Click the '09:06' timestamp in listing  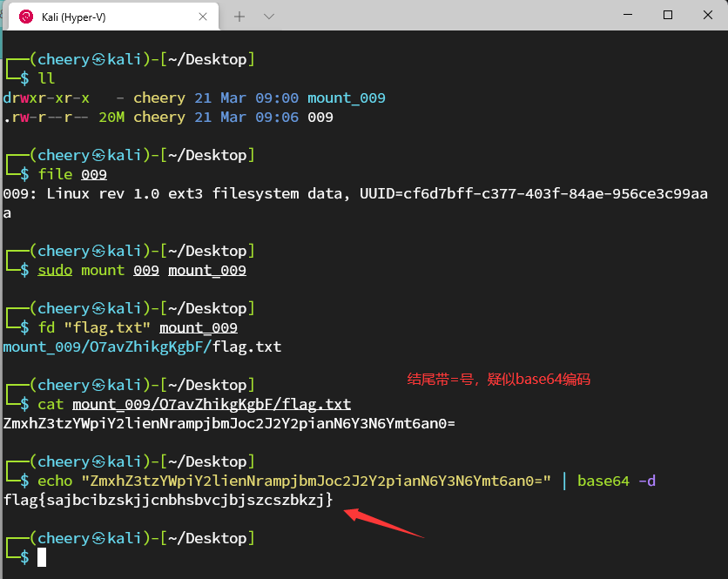277,117
